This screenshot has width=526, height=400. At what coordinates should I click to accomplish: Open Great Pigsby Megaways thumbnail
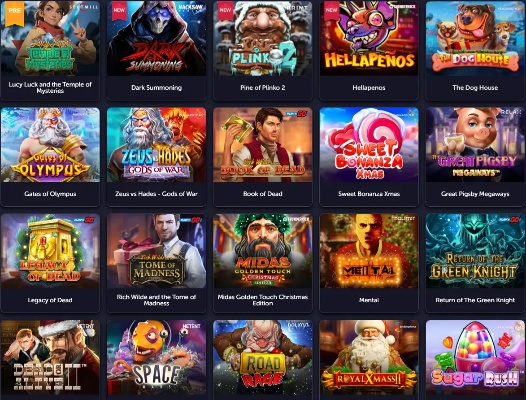tap(475, 145)
